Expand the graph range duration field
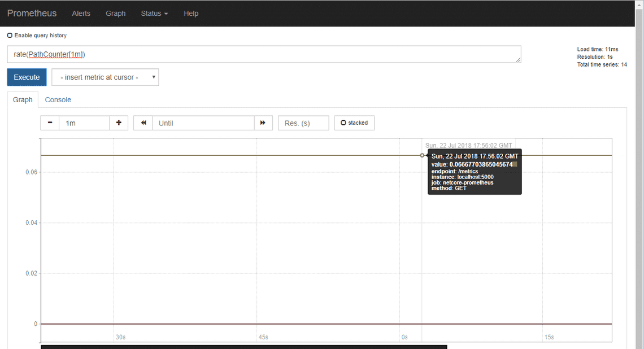Viewport: 644px width, 349px height. point(85,123)
